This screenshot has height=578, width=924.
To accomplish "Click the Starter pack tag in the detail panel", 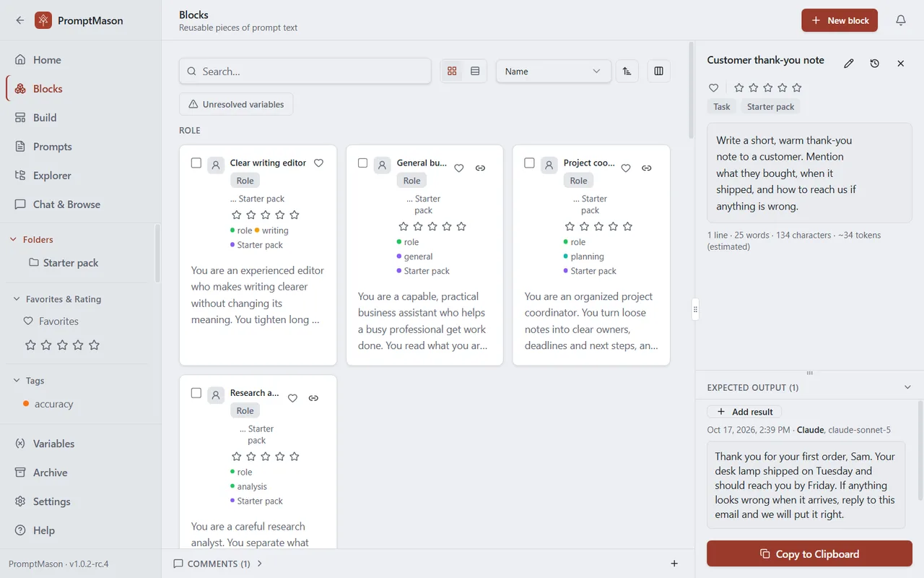I will tap(770, 107).
